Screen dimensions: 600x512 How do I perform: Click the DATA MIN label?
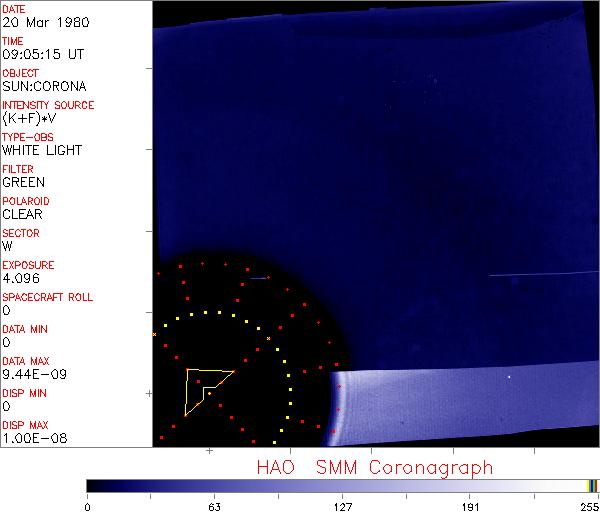coord(25,329)
